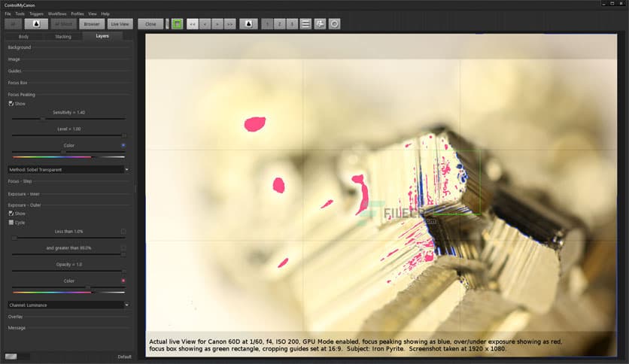Click the Opacity slider handle

(x=124, y=271)
